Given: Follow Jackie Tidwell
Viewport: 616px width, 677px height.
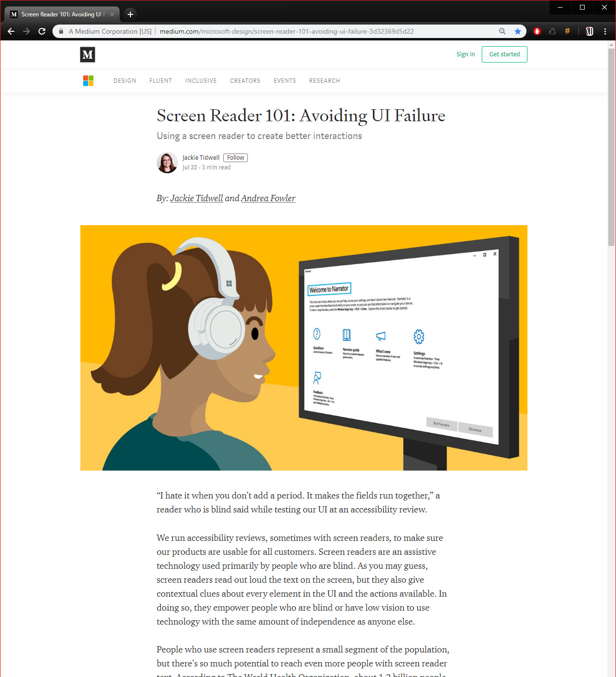Looking at the screenshot, I should [x=235, y=158].
